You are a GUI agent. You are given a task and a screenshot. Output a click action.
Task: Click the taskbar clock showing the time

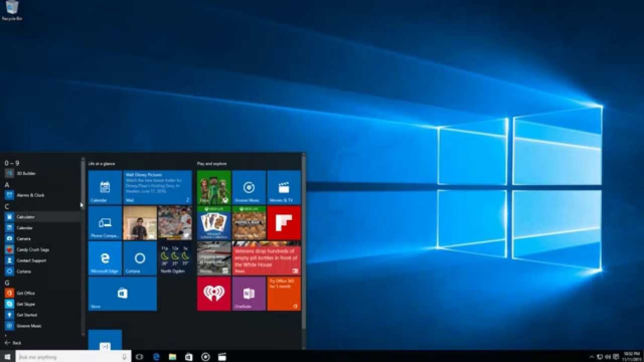(631, 356)
